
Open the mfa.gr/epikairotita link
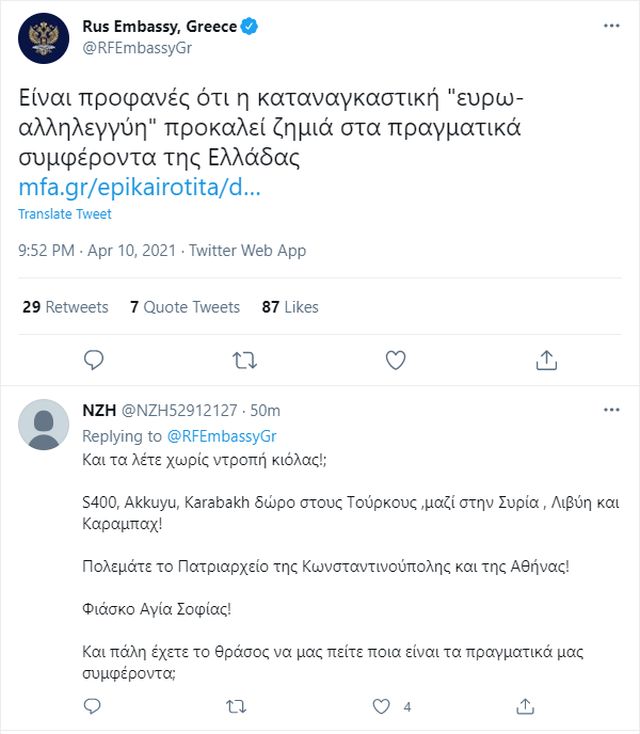coord(140,187)
